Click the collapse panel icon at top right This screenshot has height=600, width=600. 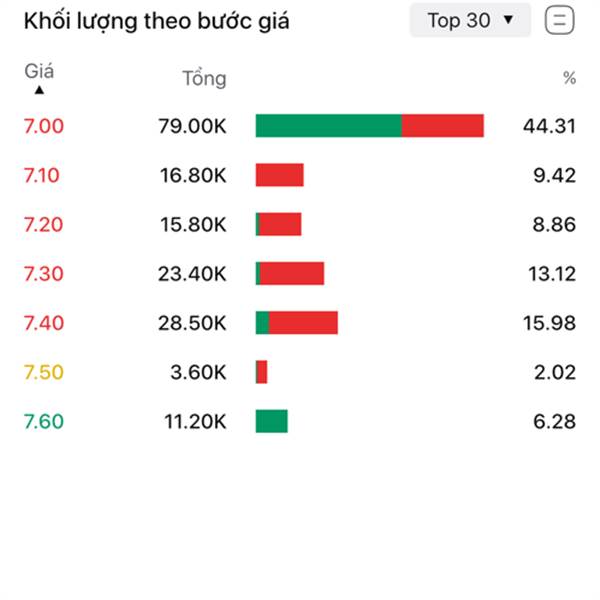(559, 20)
